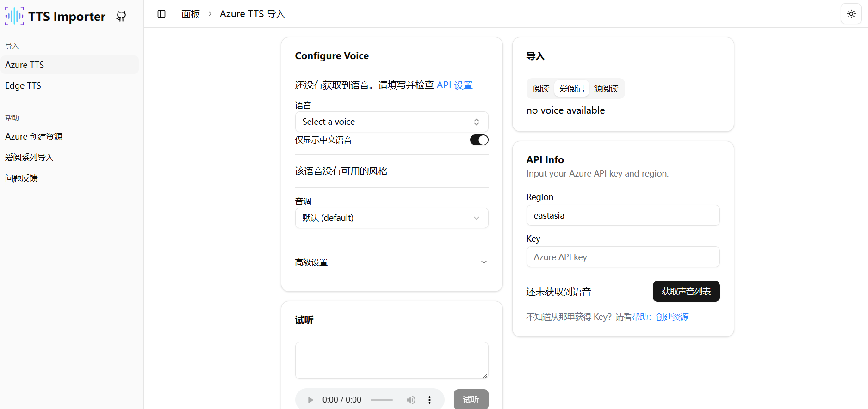Open the 音调 default dropdown
The height and width of the screenshot is (409, 868).
click(391, 218)
